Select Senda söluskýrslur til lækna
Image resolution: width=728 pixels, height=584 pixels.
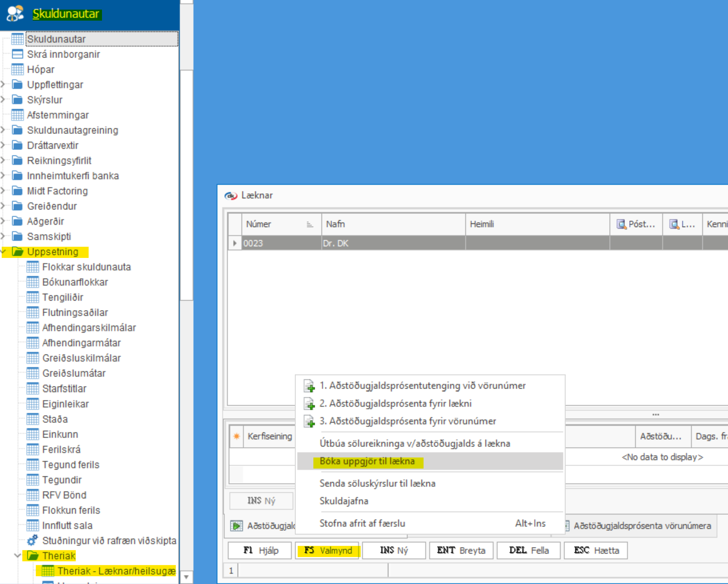pyautogui.click(x=377, y=483)
